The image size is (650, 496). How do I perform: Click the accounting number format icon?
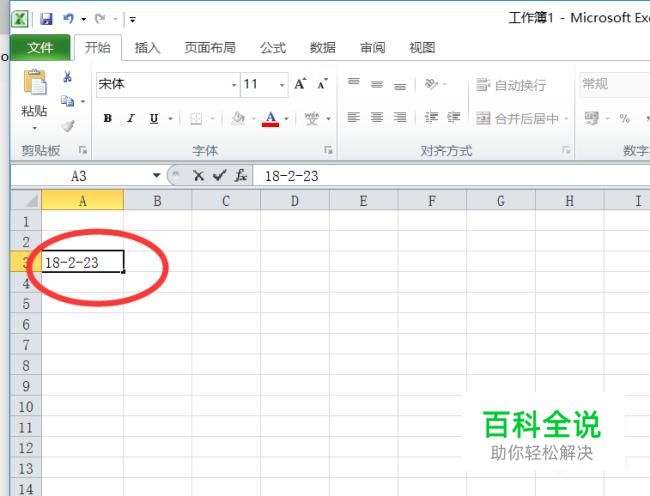[592, 119]
